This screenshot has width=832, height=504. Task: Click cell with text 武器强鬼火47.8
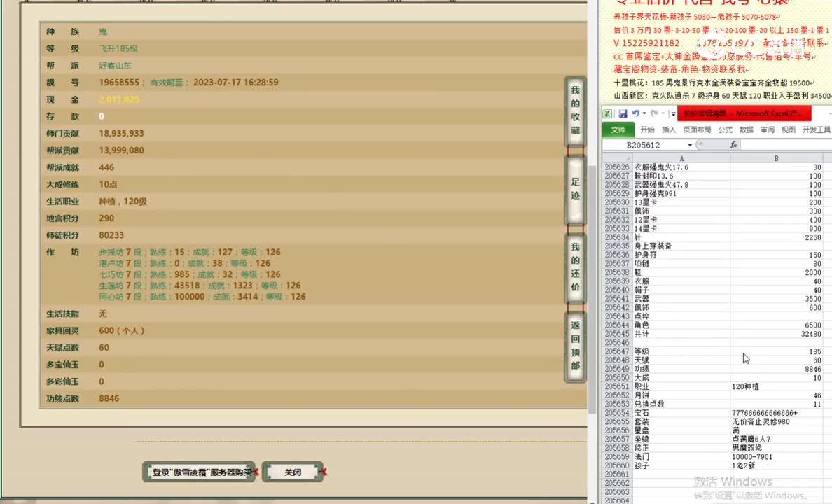coord(681,185)
